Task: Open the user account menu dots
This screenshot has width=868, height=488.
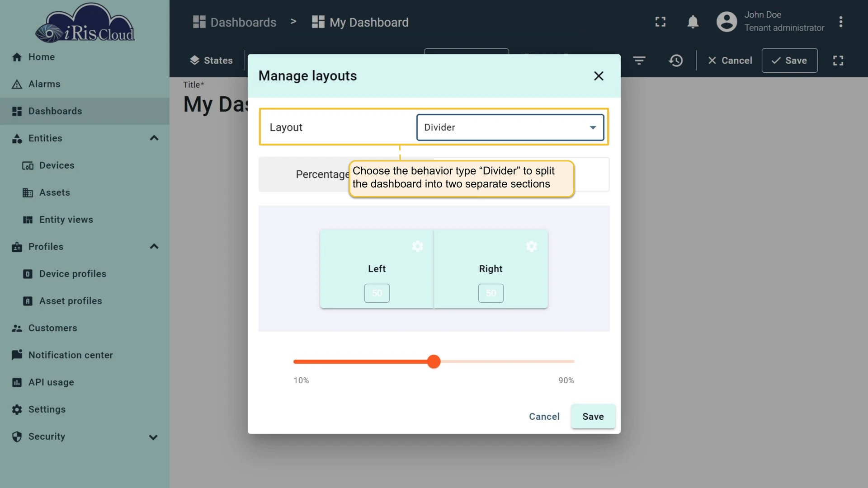Action: 840,22
